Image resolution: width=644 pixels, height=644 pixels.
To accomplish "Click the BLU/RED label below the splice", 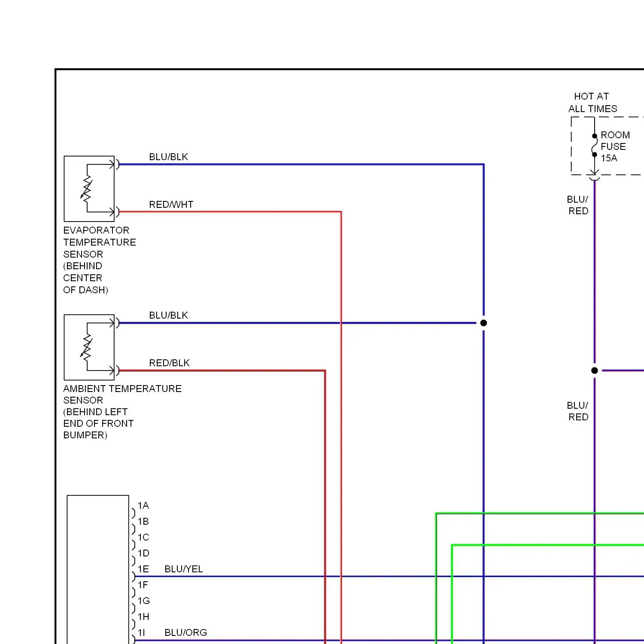I will (x=578, y=411).
